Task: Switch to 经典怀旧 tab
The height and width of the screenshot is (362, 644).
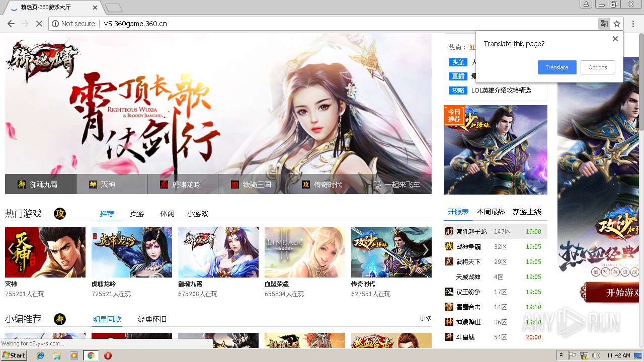Action: point(152,319)
